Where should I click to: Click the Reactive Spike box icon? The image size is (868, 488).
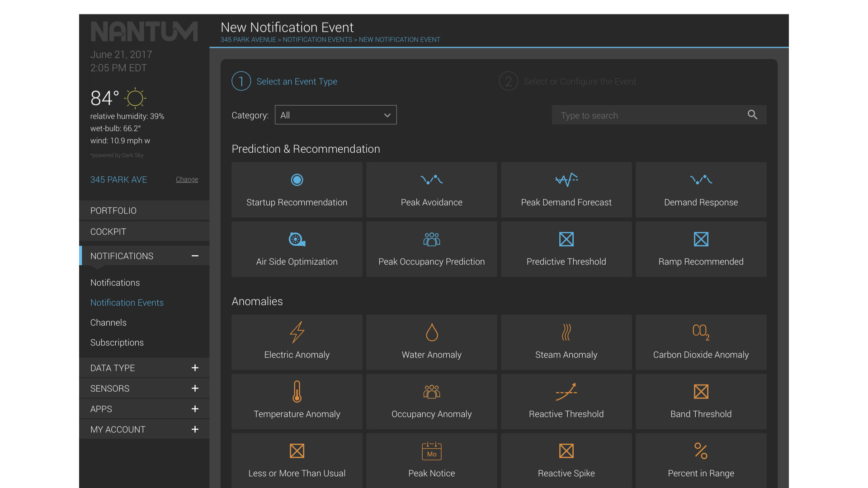tap(566, 450)
